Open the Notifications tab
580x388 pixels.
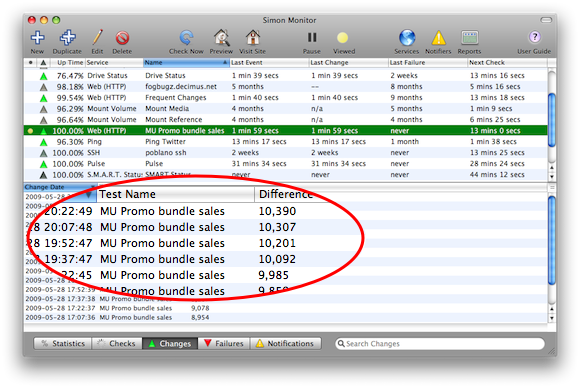coord(285,344)
